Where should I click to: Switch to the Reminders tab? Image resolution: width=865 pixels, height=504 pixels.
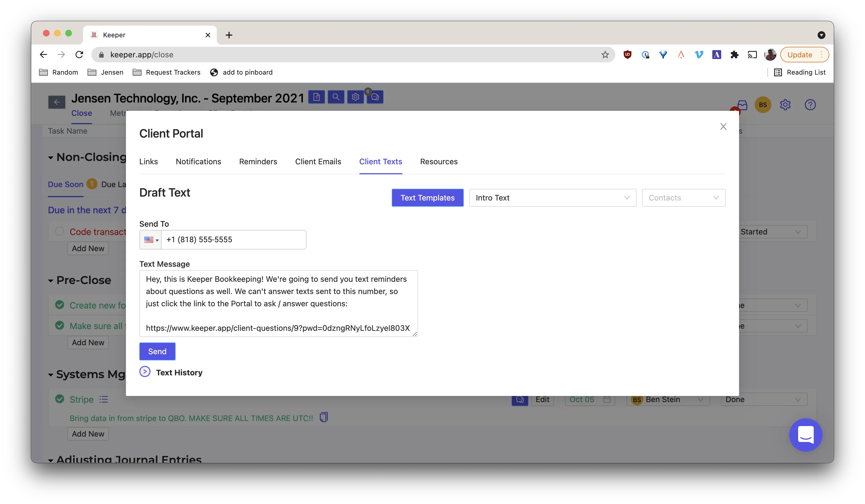258,162
